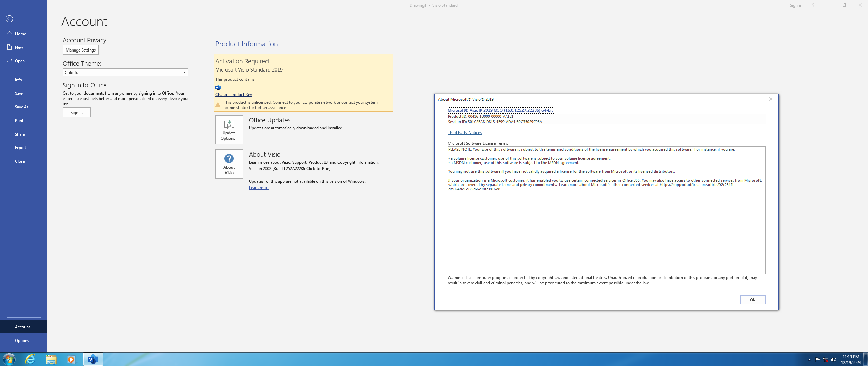
Task: Choose Save in the sidebar
Action: tap(24, 93)
